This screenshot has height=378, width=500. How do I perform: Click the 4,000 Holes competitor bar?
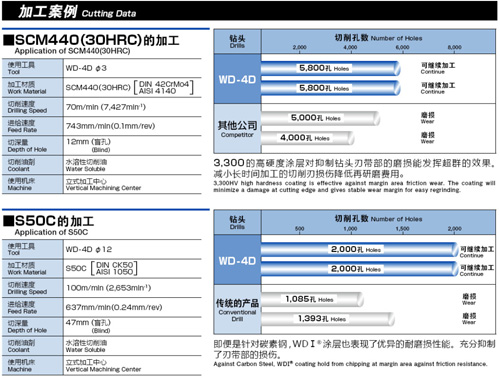tap(308, 138)
